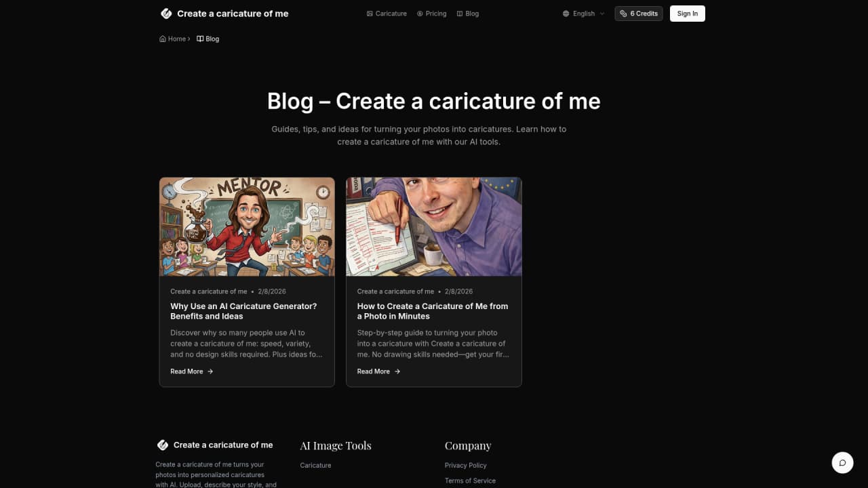The image size is (868, 488).
Task: Click the footer 'Create a caricature of me' brand text
Action: coord(223,445)
